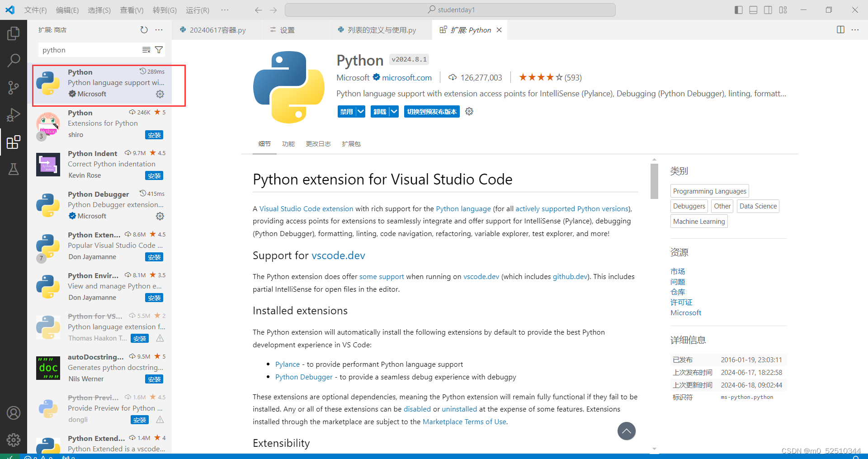Viewport: 868px width, 459px height.
Task: Click the Data Science category tag
Action: pos(758,206)
